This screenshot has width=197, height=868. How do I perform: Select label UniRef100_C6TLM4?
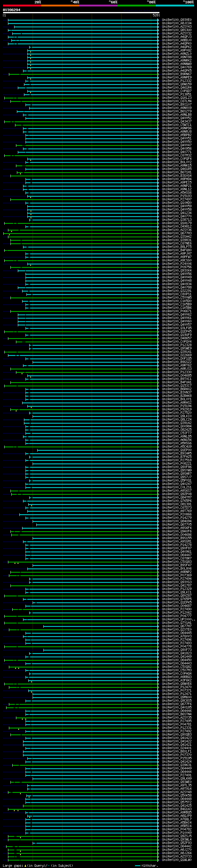[x=177, y=101]
